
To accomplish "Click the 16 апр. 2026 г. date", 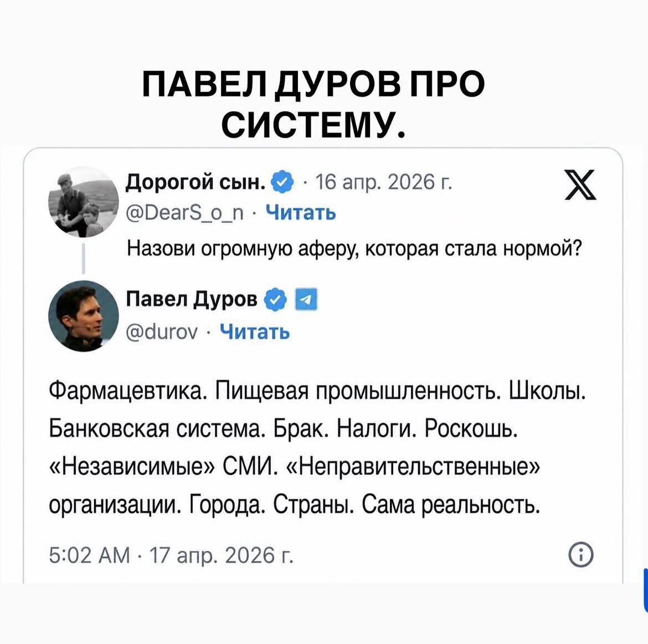I will tap(383, 182).
